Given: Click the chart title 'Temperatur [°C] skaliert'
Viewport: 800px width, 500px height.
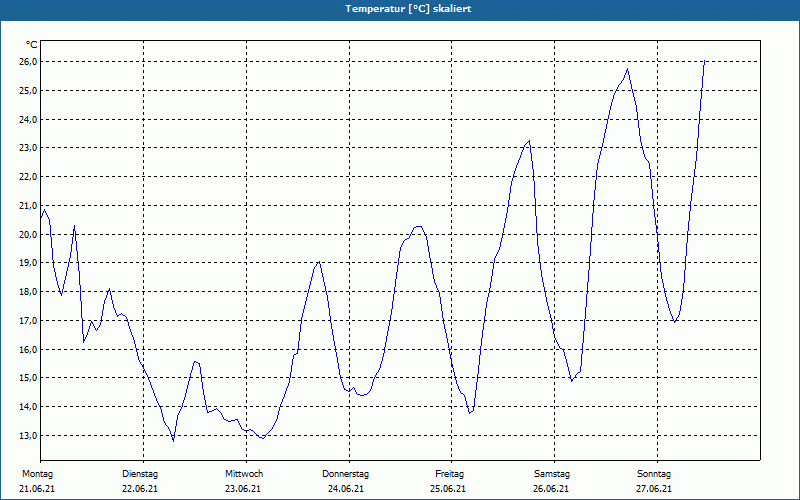Looking at the screenshot, I should click(408, 9).
